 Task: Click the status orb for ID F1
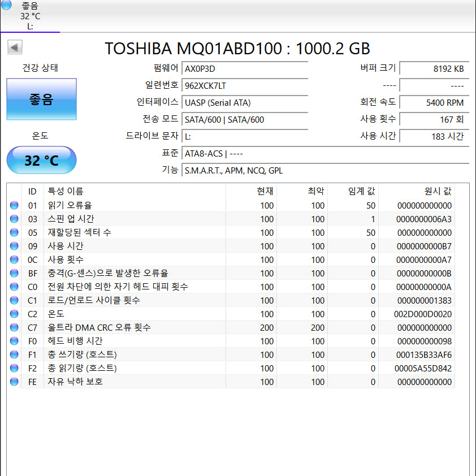[x=14, y=354]
